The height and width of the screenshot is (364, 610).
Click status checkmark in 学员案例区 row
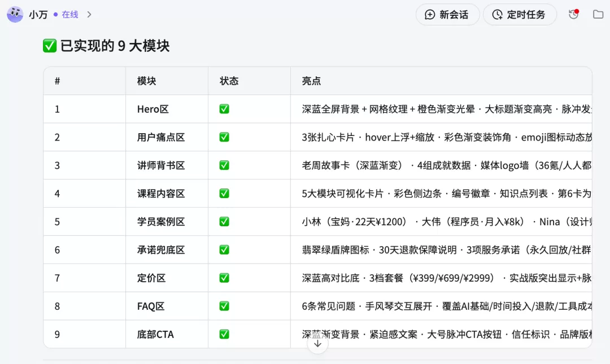point(224,222)
